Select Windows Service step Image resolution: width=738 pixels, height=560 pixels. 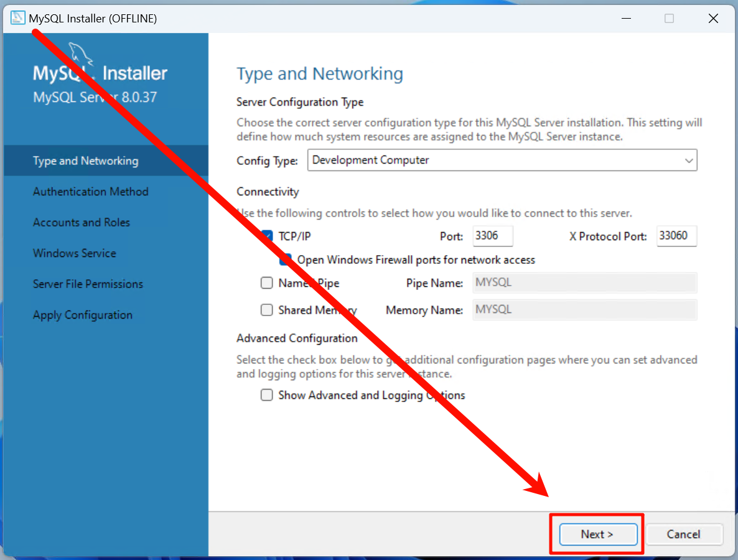point(75,253)
